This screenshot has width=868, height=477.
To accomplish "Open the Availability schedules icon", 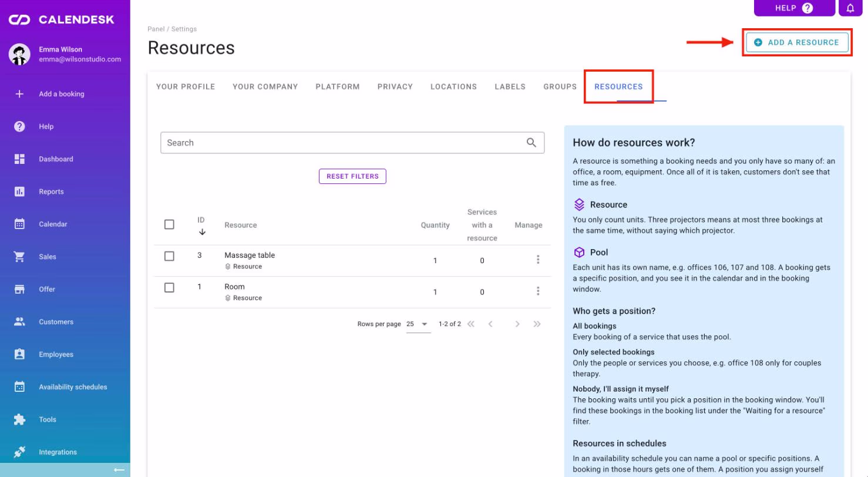I will coord(19,387).
